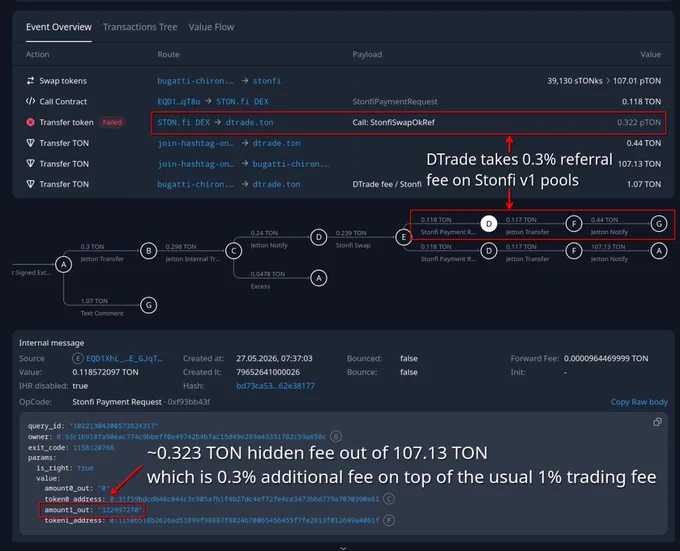
Task: Select the exit_code value 1158120768
Action: tap(93, 447)
